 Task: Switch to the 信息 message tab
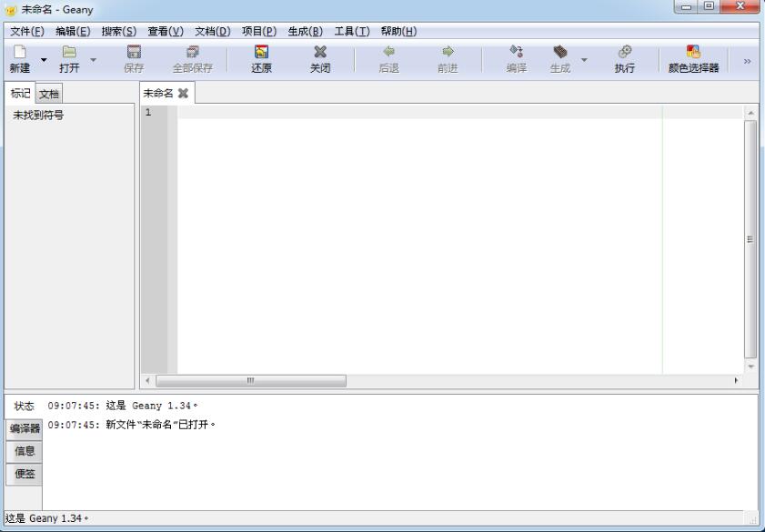[x=25, y=451]
